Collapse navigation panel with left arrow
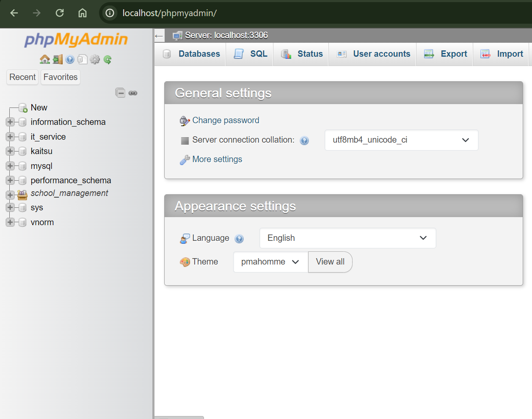Image resolution: width=532 pixels, height=419 pixels. click(159, 36)
